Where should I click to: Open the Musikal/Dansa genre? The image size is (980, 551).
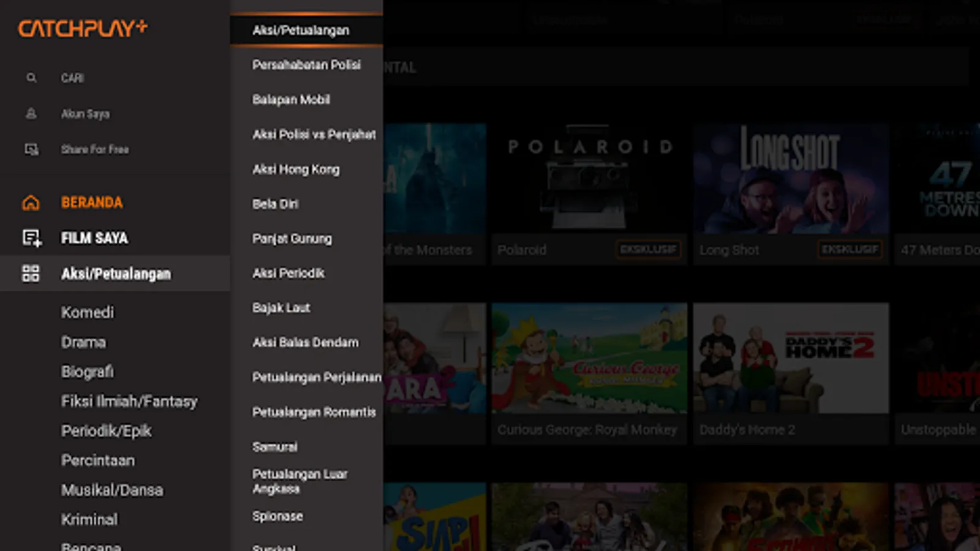[112, 490]
